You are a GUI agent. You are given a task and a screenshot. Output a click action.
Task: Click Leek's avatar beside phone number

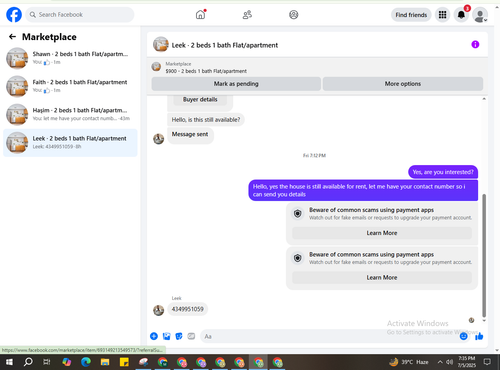(158, 310)
